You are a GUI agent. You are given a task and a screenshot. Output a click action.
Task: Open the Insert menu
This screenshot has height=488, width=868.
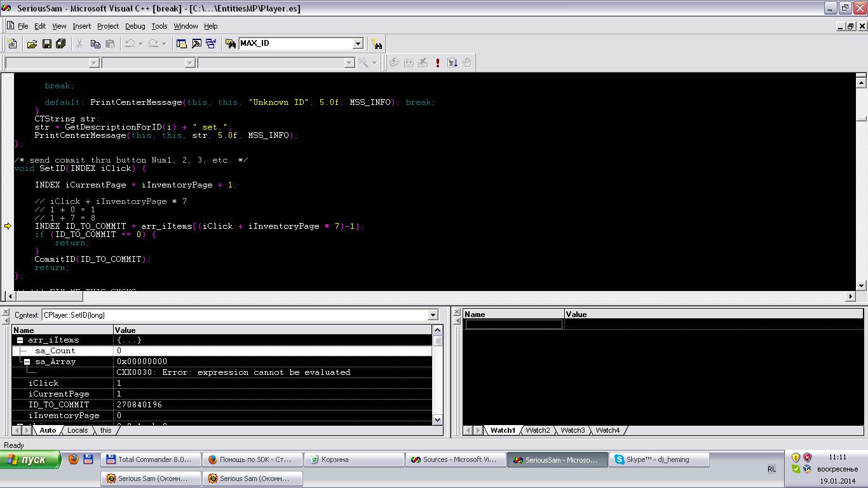(x=81, y=26)
